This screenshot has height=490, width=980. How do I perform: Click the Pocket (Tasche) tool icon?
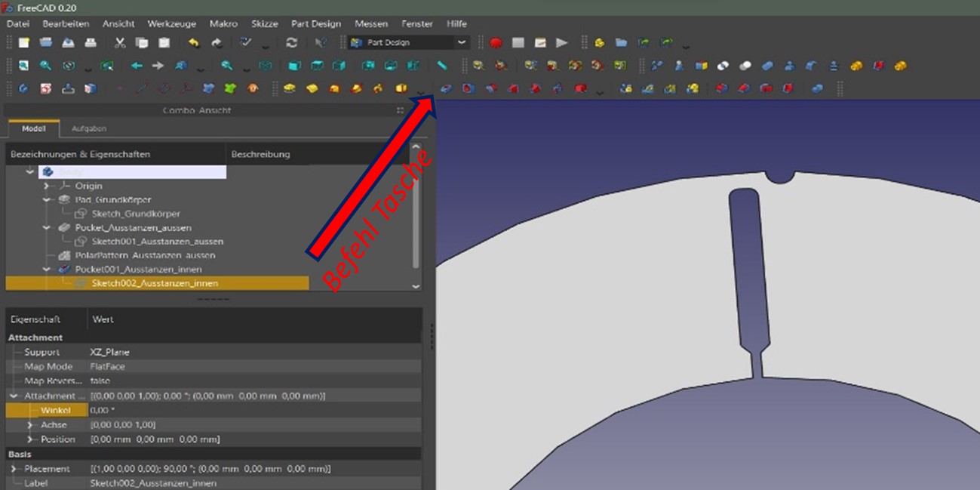[x=446, y=89]
